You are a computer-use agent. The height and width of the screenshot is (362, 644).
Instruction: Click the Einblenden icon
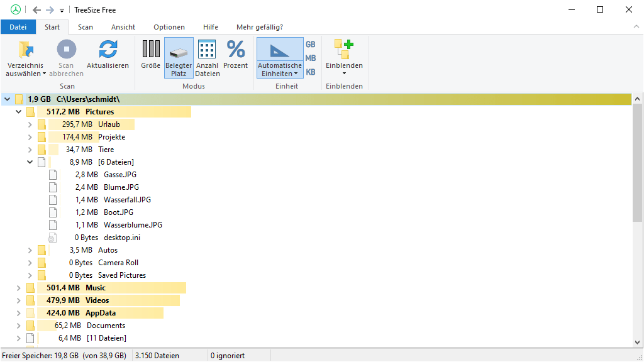click(344, 50)
